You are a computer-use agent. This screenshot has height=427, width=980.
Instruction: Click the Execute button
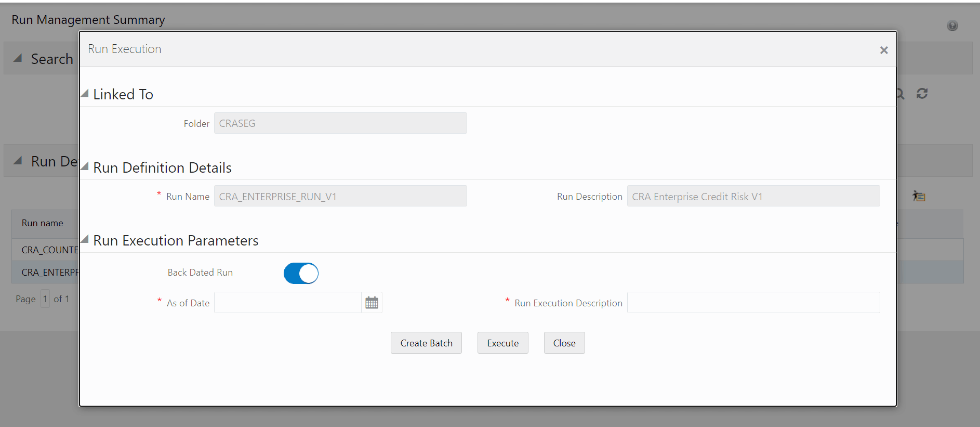[x=503, y=343]
